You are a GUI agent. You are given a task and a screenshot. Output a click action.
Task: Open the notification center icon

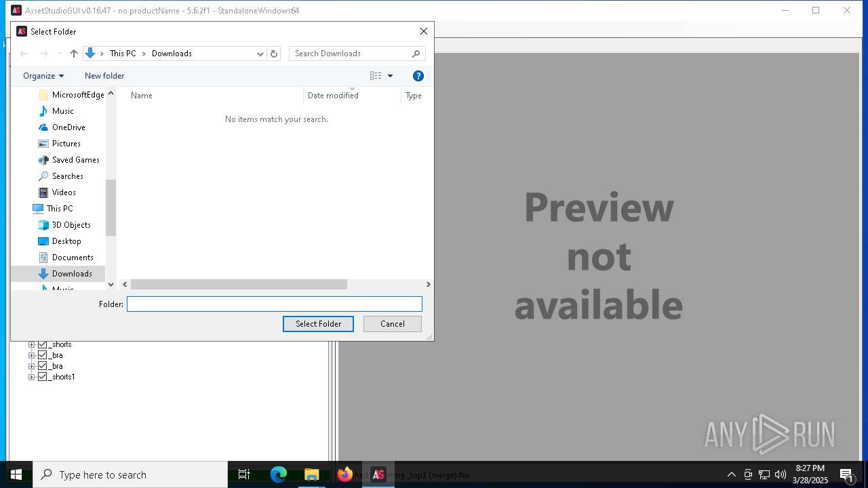coord(846,474)
